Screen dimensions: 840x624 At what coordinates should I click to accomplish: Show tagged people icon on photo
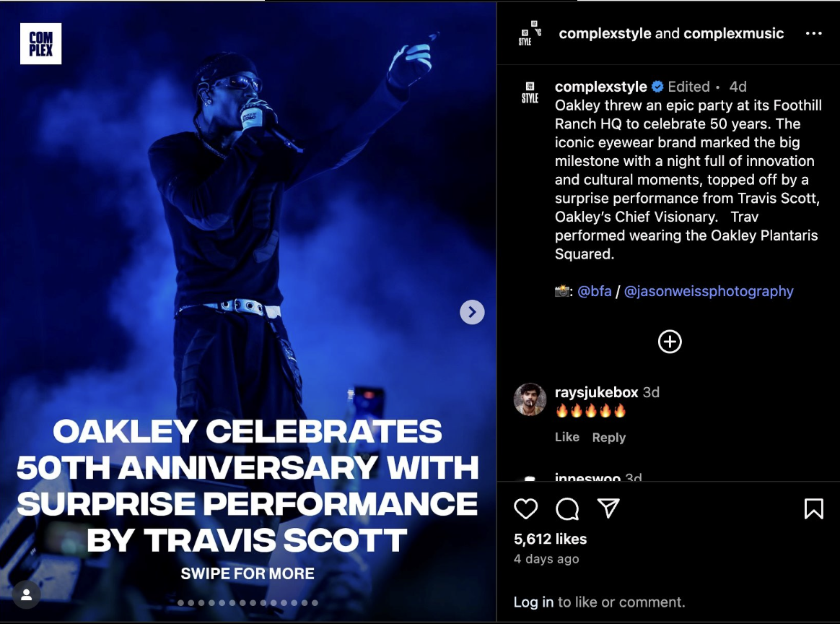tap(26, 594)
